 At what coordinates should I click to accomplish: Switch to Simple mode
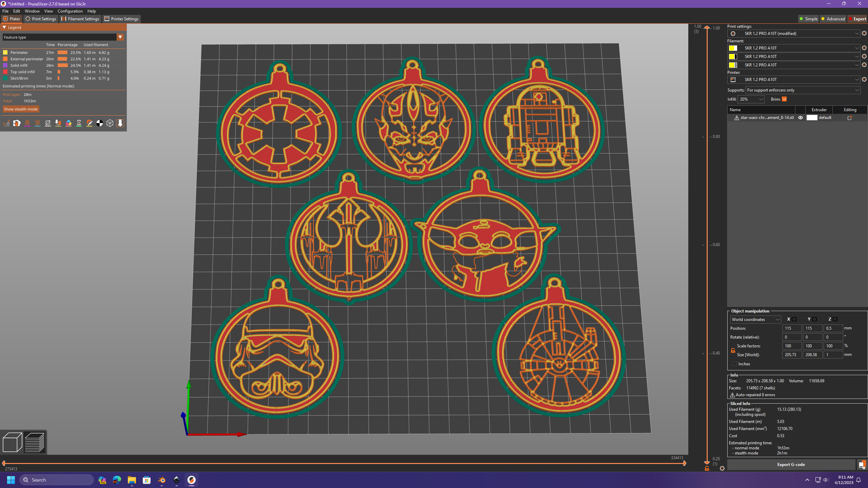click(808, 19)
